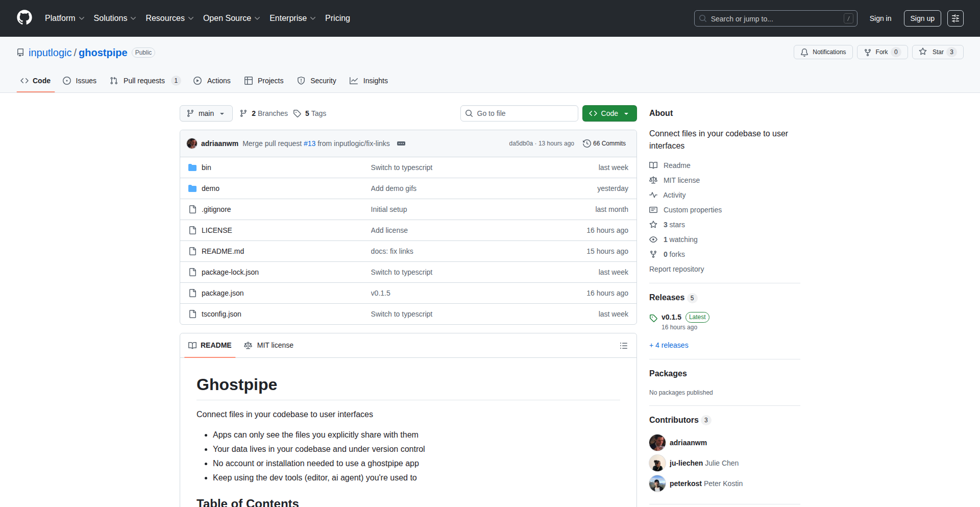Viewport: 980px width, 507px height.
Task: Open the GitHub homepage logo
Action: 24,18
